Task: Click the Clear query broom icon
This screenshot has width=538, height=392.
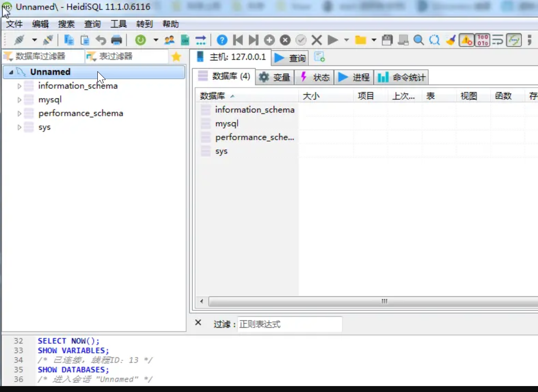Action: click(x=451, y=40)
